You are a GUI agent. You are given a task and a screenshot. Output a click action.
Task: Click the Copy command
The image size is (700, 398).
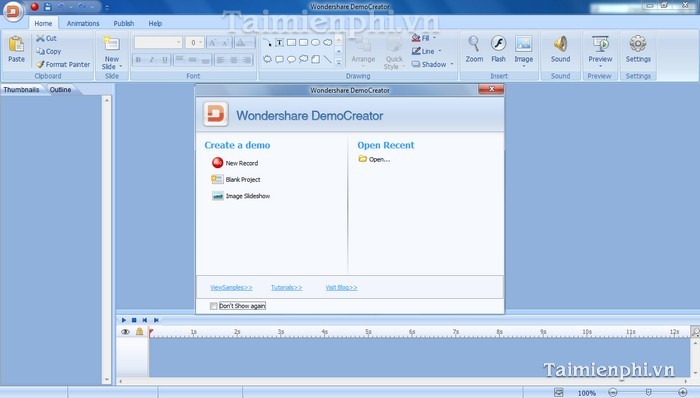(x=49, y=51)
